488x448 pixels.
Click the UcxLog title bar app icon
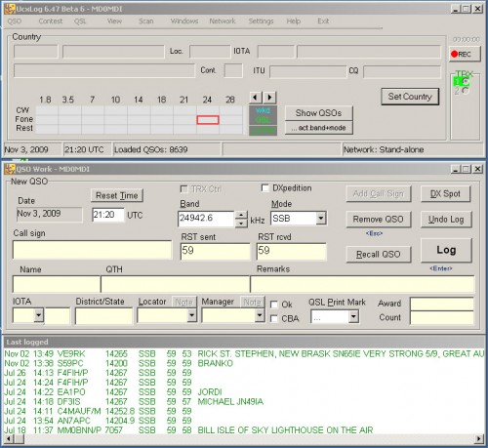point(10,9)
